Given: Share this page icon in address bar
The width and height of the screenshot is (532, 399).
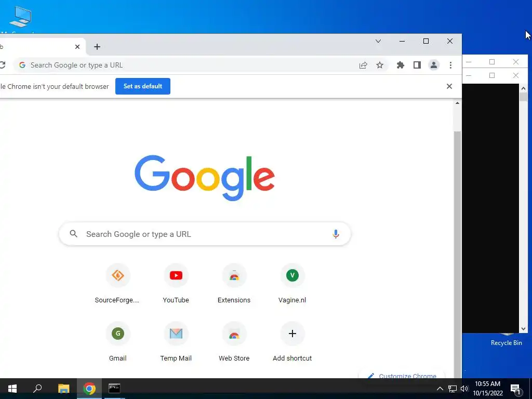Looking at the screenshot, I should click(x=363, y=65).
